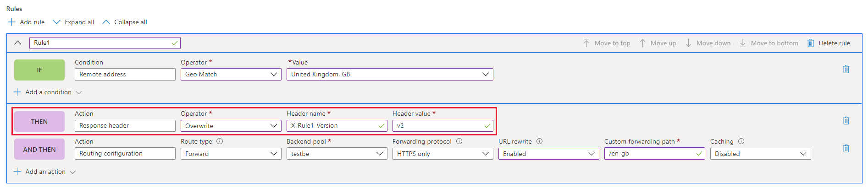Click the Caching info icon
Viewport: 868px width, 188px height.
(x=741, y=141)
